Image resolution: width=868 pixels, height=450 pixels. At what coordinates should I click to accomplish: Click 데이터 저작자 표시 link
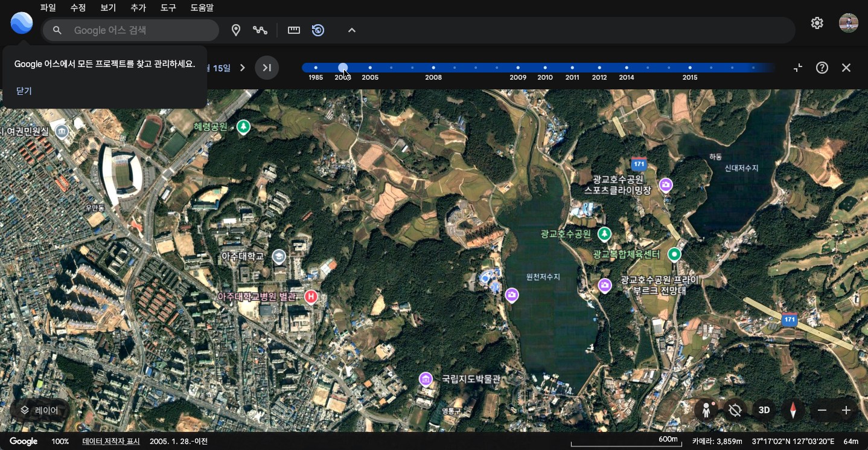point(111,442)
